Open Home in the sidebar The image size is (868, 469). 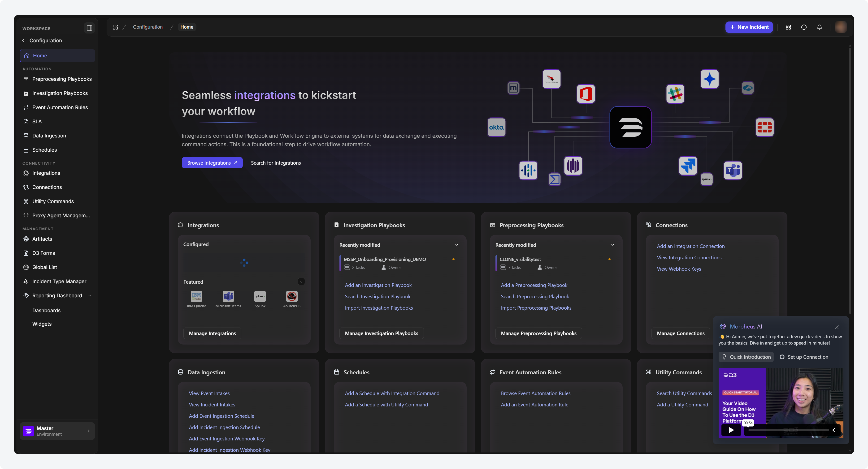point(57,55)
